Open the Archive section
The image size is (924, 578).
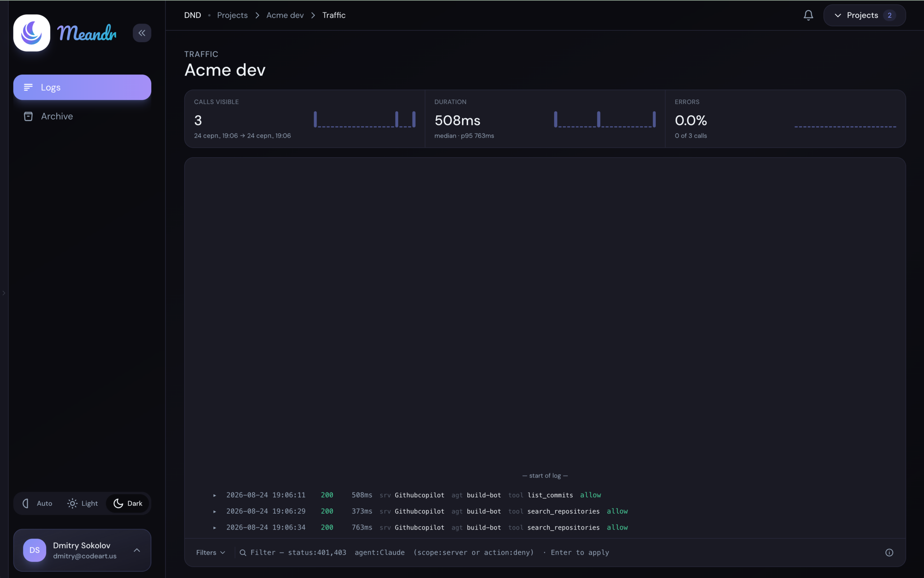pos(82,116)
